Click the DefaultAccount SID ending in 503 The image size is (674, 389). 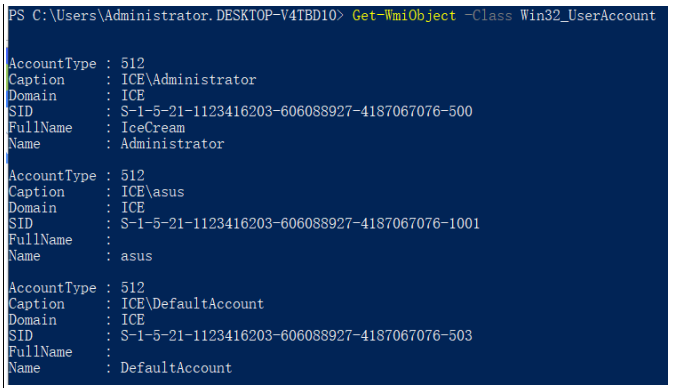pos(296,336)
